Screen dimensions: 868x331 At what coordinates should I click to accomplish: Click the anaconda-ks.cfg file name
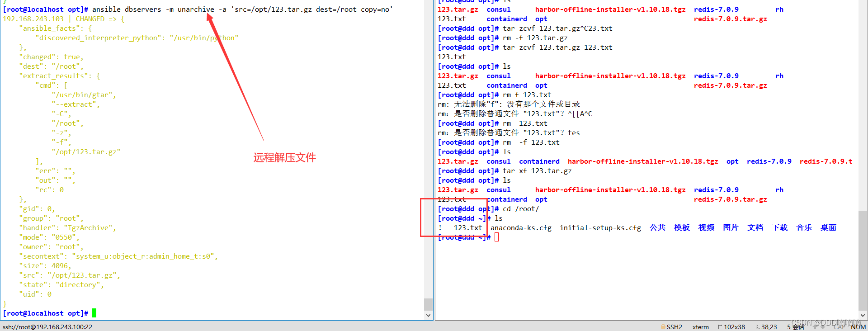coord(521,228)
